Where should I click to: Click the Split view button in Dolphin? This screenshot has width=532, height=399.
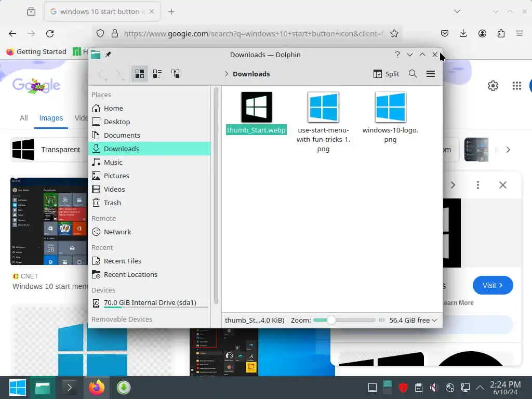(386, 74)
